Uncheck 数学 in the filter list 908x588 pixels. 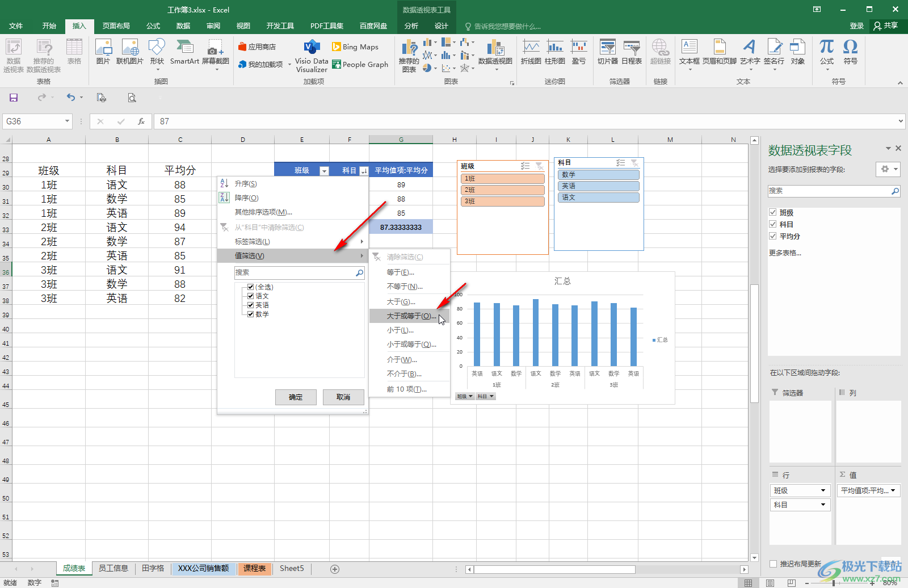250,314
